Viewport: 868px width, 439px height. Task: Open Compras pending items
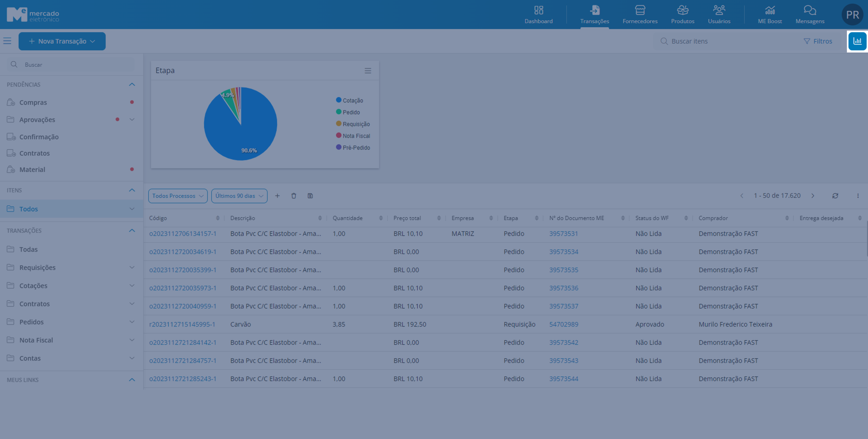click(x=33, y=102)
